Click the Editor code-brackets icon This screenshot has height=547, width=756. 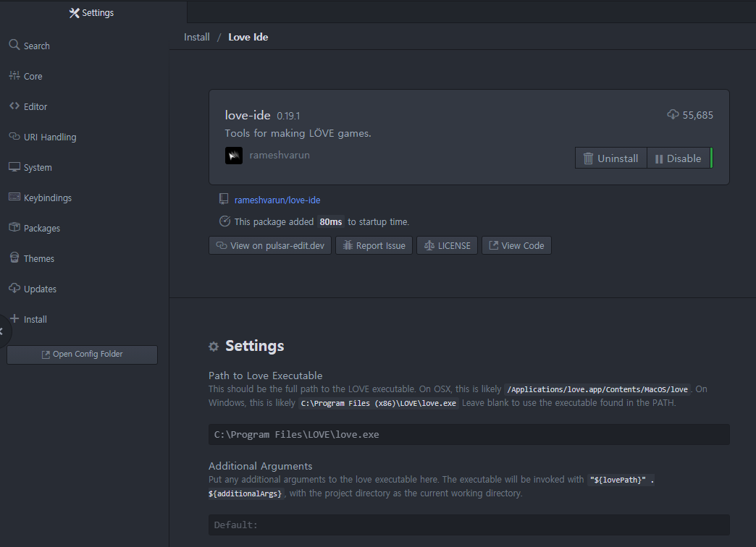tap(14, 106)
